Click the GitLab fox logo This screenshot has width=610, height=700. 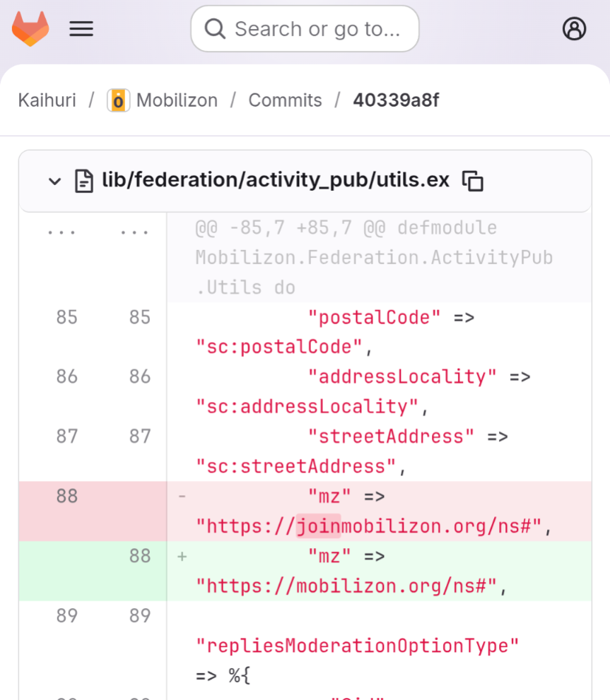[30, 29]
